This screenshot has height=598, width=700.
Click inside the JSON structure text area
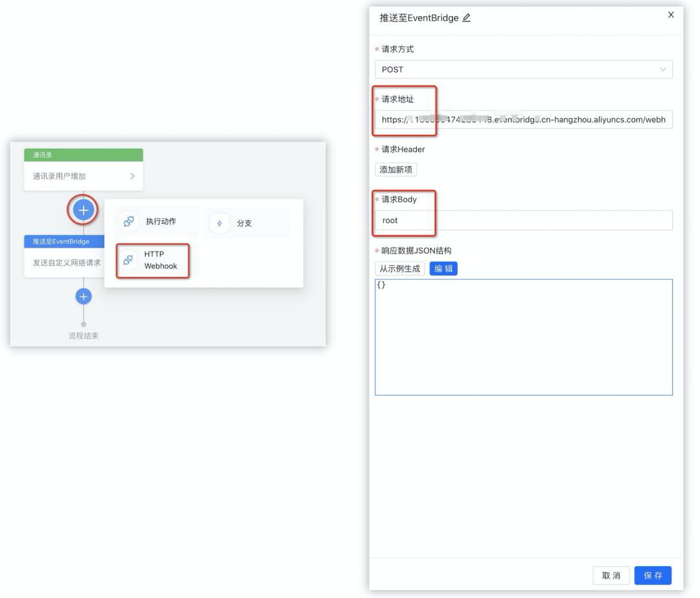[x=523, y=337]
